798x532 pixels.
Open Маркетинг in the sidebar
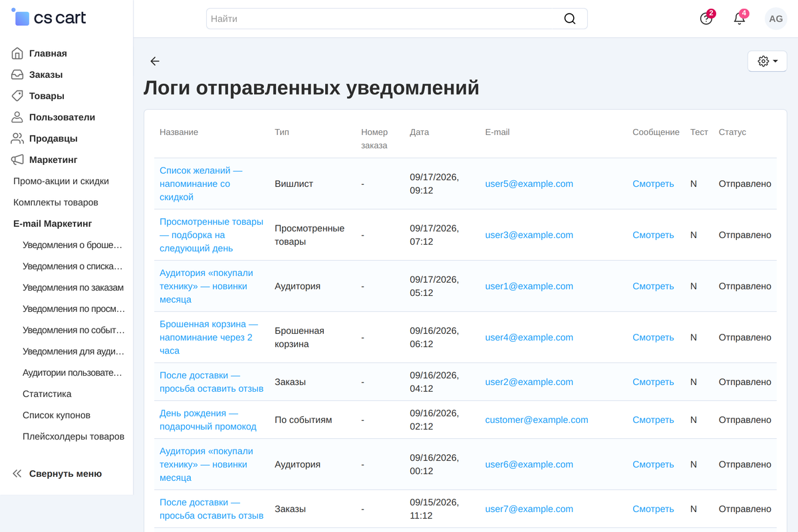pos(53,160)
